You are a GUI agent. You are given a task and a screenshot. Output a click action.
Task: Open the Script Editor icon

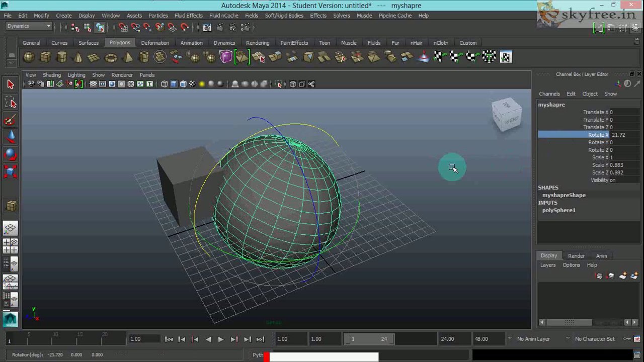point(637,355)
